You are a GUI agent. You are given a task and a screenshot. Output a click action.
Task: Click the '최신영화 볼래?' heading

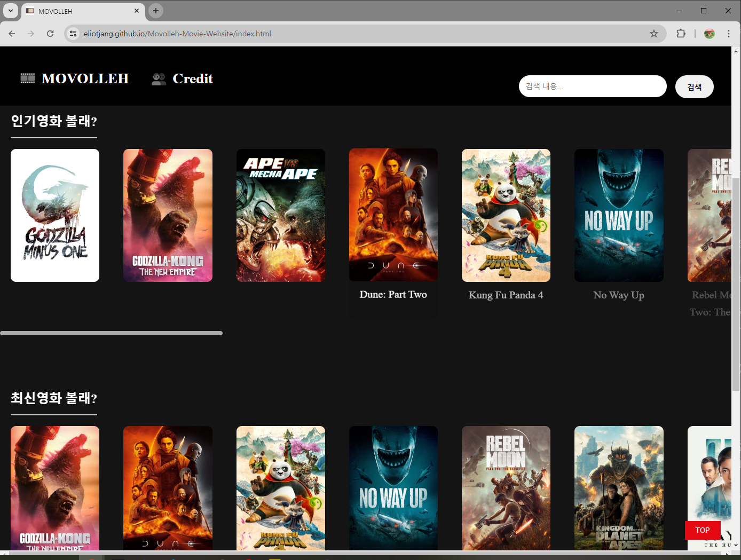click(x=54, y=398)
